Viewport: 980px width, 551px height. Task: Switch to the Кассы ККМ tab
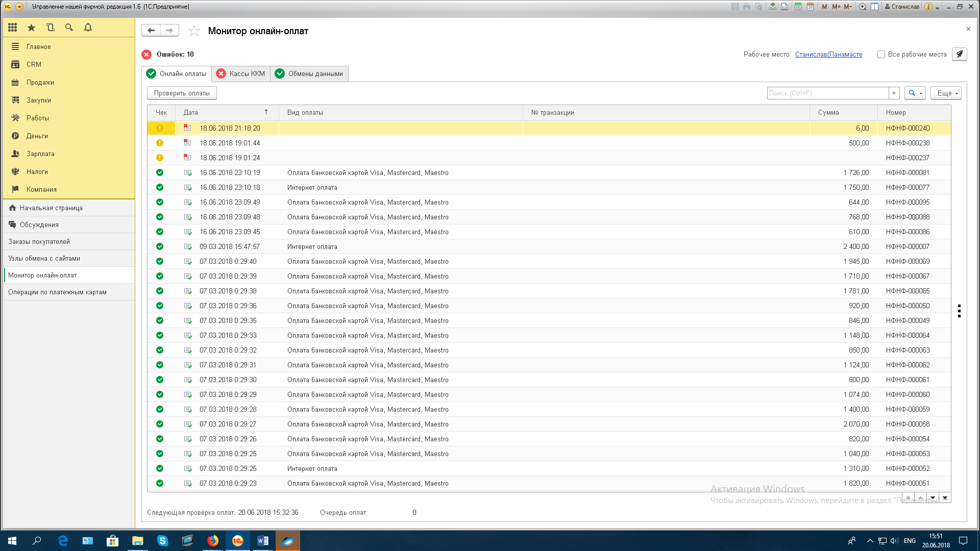[x=241, y=74]
